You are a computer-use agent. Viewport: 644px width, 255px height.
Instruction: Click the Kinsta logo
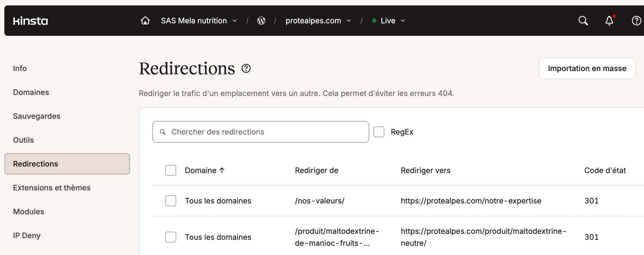30,21
